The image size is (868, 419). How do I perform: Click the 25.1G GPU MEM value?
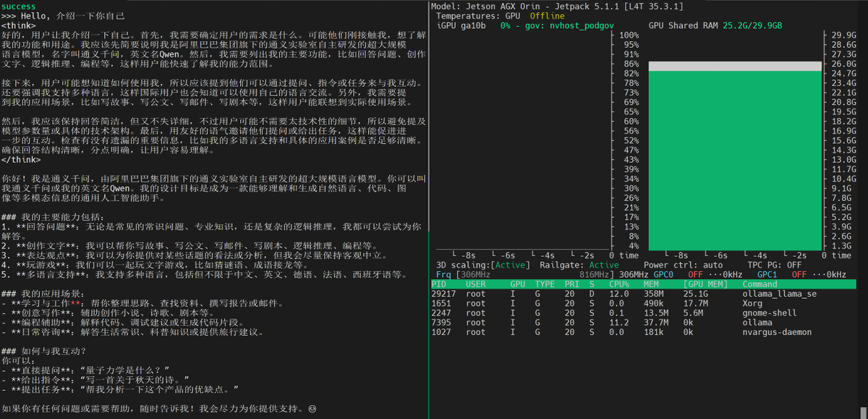click(697, 294)
